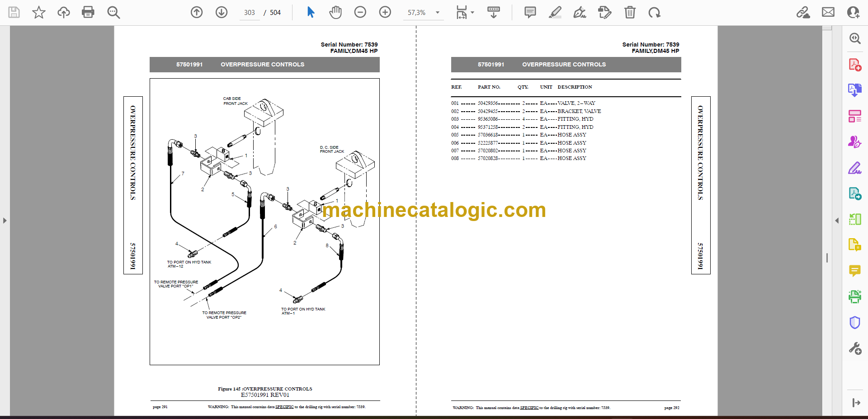868x419 pixels.
Task: Open Comment tool in sidebar
Action: pyautogui.click(x=855, y=271)
